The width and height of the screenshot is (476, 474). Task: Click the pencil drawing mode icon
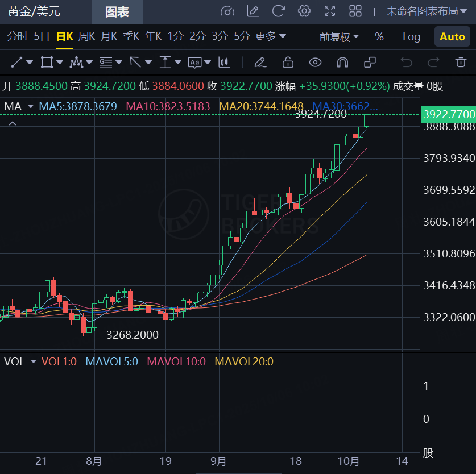click(260, 62)
